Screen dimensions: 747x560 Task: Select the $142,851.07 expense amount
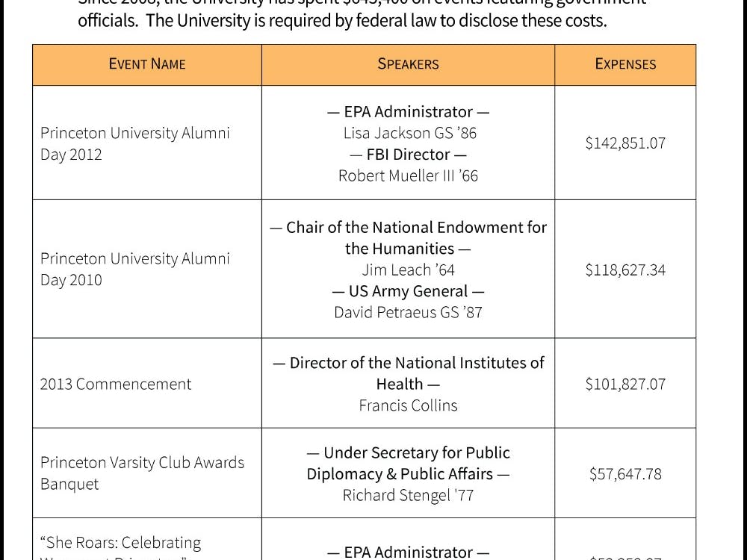click(x=625, y=143)
